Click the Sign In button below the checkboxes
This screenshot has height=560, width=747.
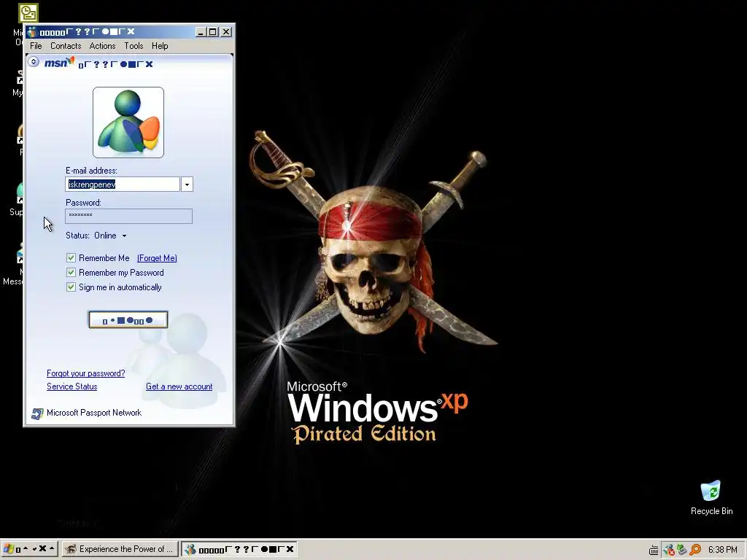(128, 320)
